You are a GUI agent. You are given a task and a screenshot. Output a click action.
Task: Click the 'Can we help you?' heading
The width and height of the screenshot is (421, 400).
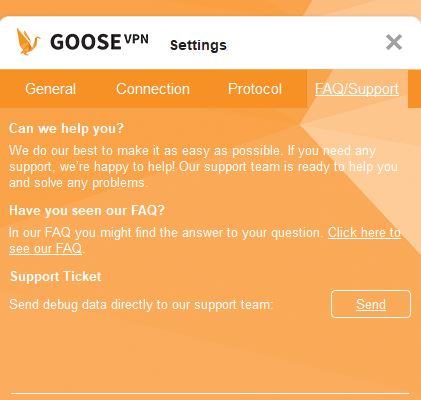(x=66, y=128)
